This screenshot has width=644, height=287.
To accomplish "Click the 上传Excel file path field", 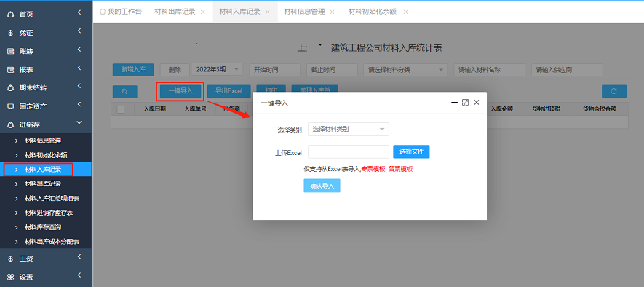I will pos(349,152).
